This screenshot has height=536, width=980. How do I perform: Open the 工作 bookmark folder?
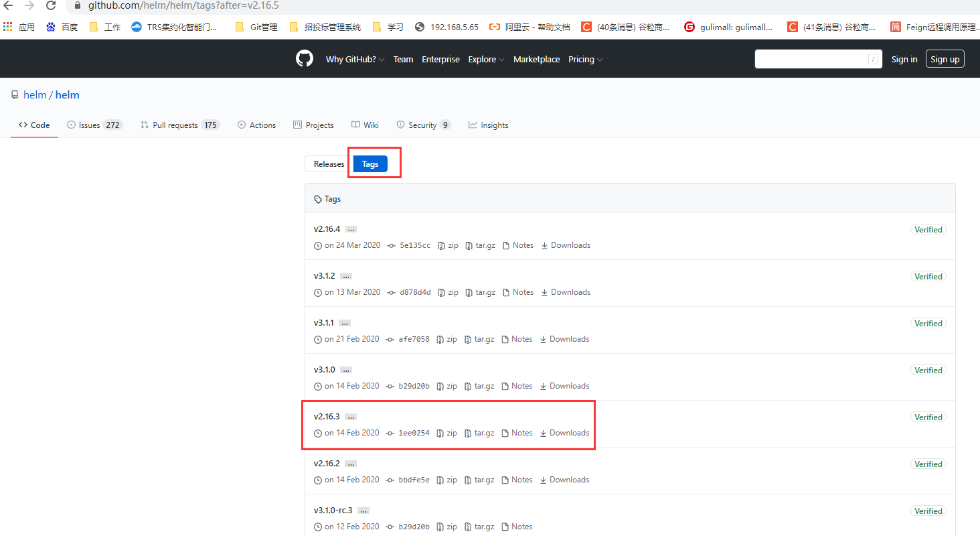pos(105,27)
